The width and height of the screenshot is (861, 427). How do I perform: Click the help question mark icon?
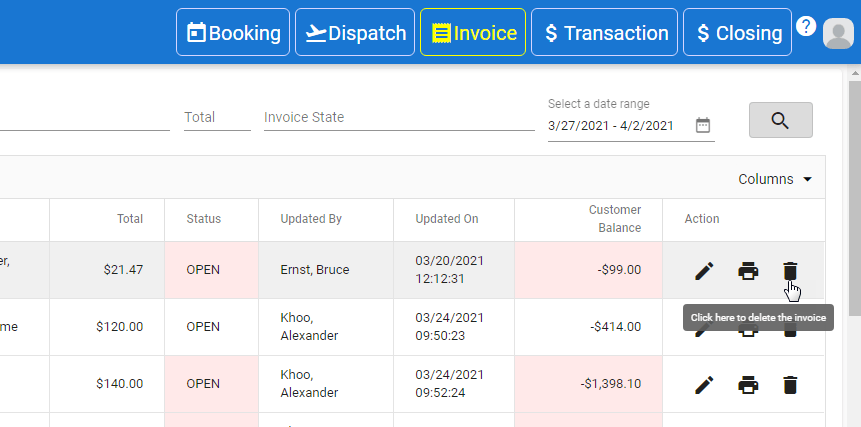tap(806, 26)
